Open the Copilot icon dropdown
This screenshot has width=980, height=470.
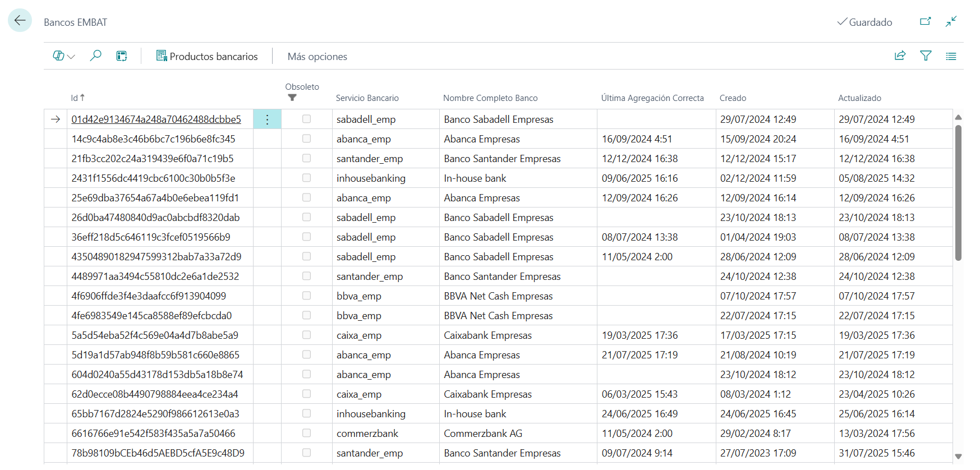point(64,56)
